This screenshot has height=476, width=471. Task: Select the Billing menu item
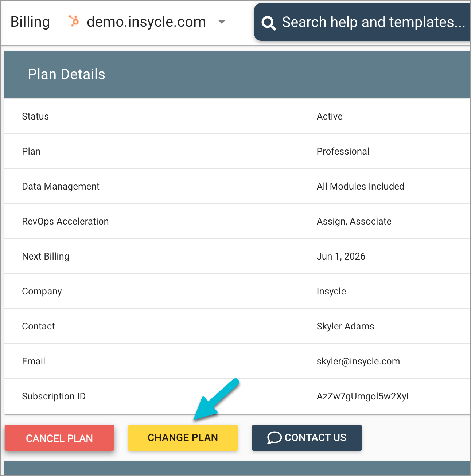click(x=30, y=22)
